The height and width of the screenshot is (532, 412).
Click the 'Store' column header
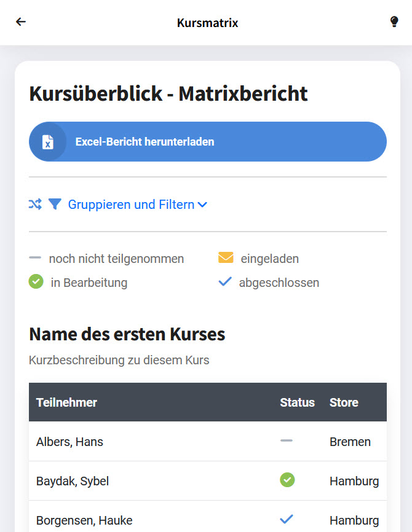click(x=344, y=402)
